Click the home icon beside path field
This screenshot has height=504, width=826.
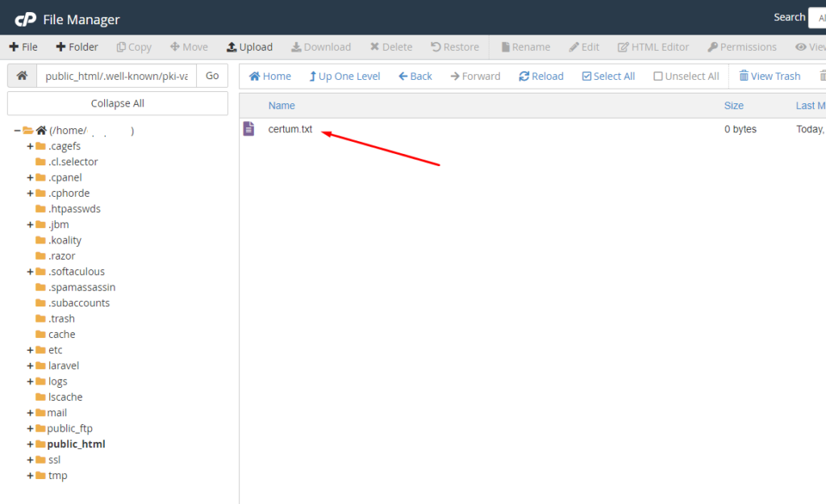click(x=22, y=76)
